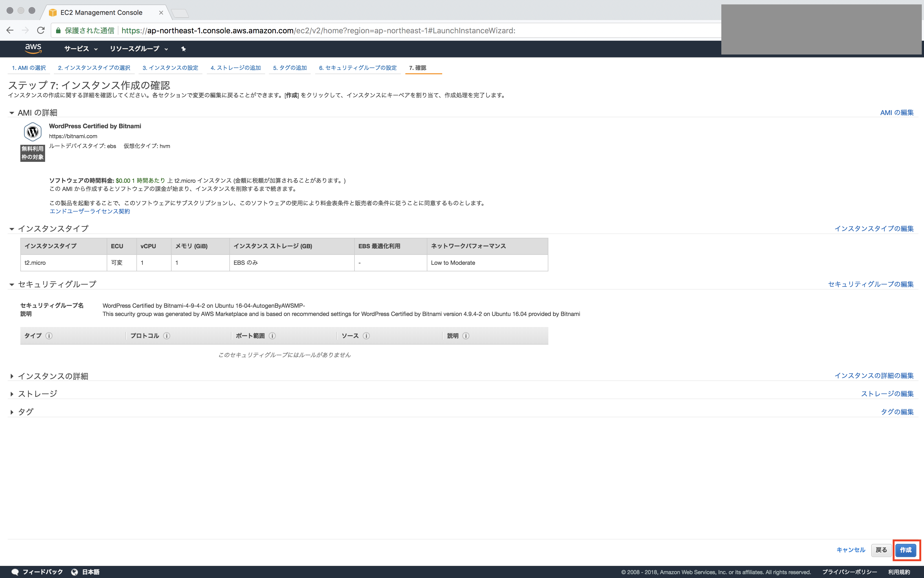Open the リソースグループ dropdown menu
This screenshot has width=924, height=578.
coord(139,48)
